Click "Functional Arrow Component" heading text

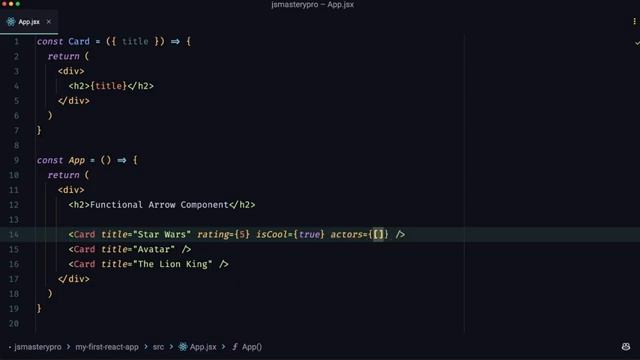pos(159,205)
